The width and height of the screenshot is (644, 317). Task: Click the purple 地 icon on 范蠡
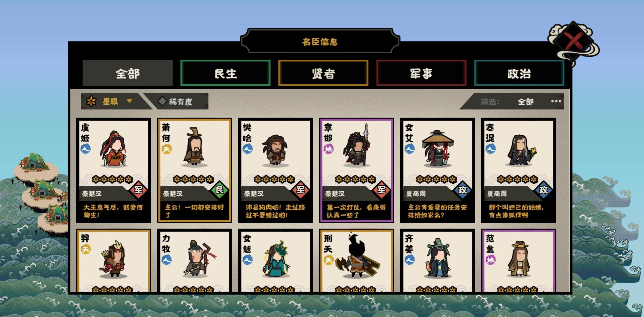pyautogui.click(x=490, y=260)
